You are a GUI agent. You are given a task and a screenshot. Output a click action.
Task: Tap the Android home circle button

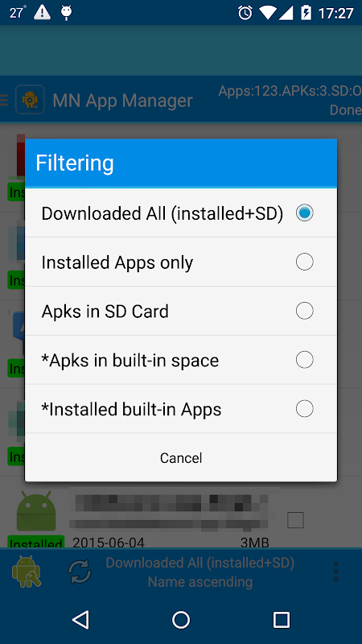181,620
